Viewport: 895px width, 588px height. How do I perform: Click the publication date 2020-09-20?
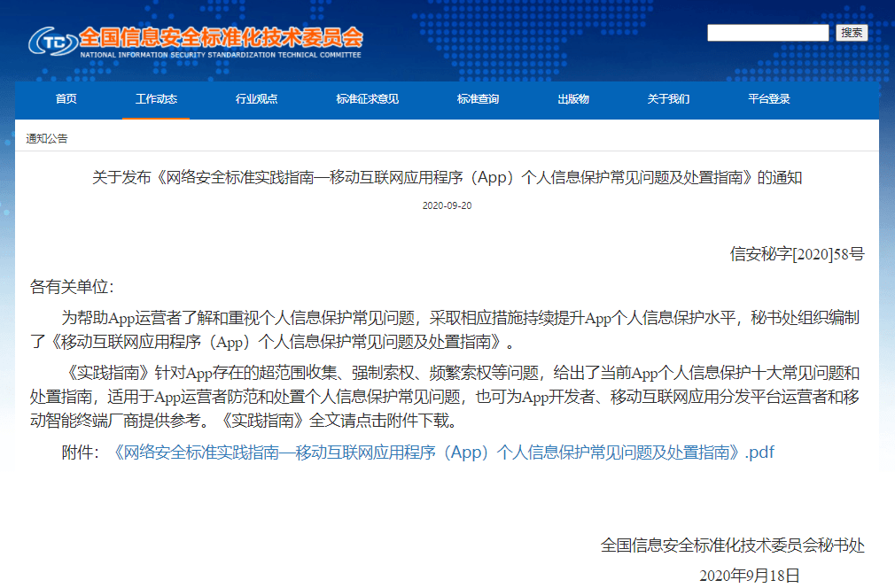(447, 205)
